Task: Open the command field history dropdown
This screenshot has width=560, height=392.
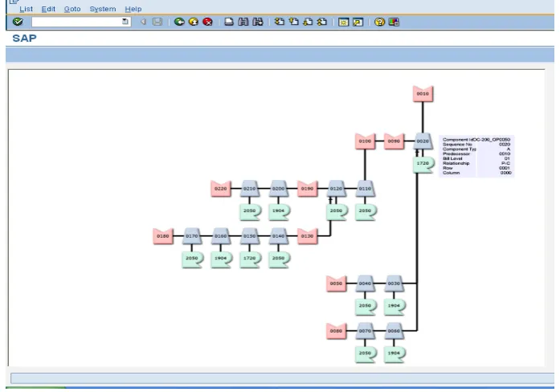Action: (x=125, y=22)
